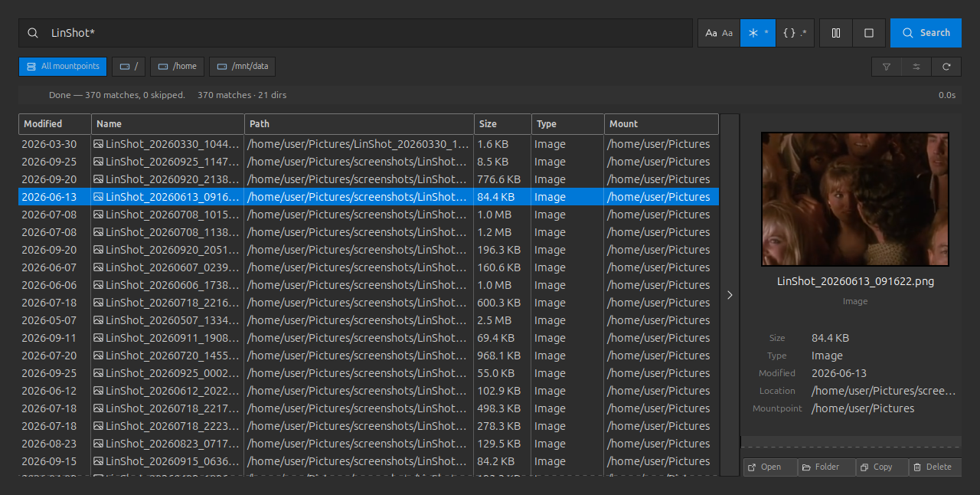980x495 pixels.
Task: Click the 2026-08-23 modified date cell
Action: click(55, 444)
